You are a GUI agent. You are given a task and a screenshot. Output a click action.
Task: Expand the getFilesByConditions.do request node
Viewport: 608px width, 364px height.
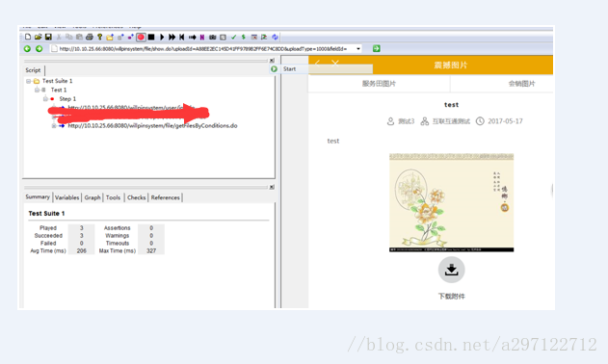54,125
